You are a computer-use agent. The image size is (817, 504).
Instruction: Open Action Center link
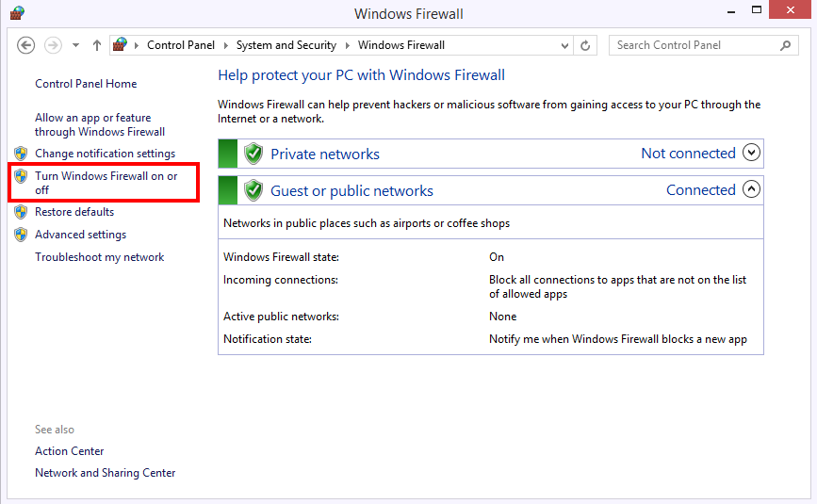pos(70,451)
